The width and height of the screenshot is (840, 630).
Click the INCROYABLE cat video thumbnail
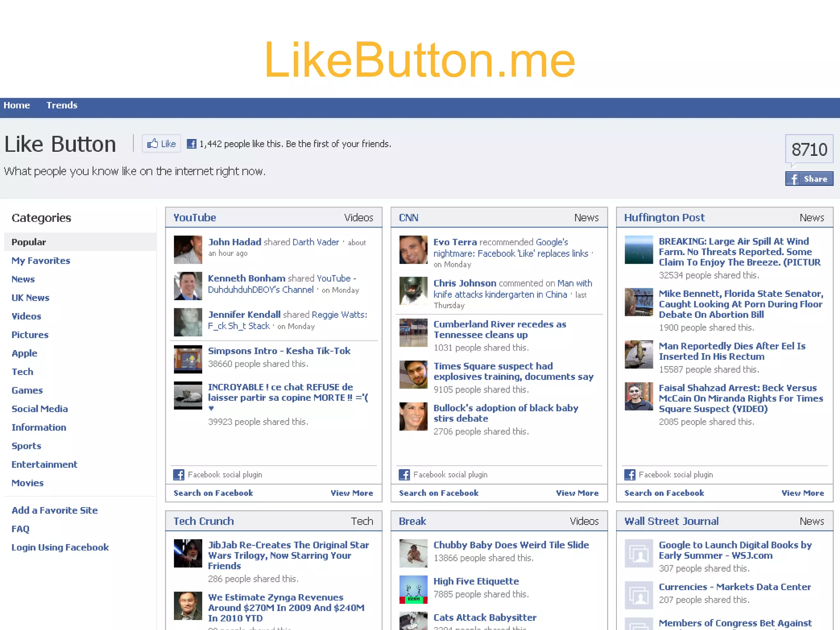point(188,395)
